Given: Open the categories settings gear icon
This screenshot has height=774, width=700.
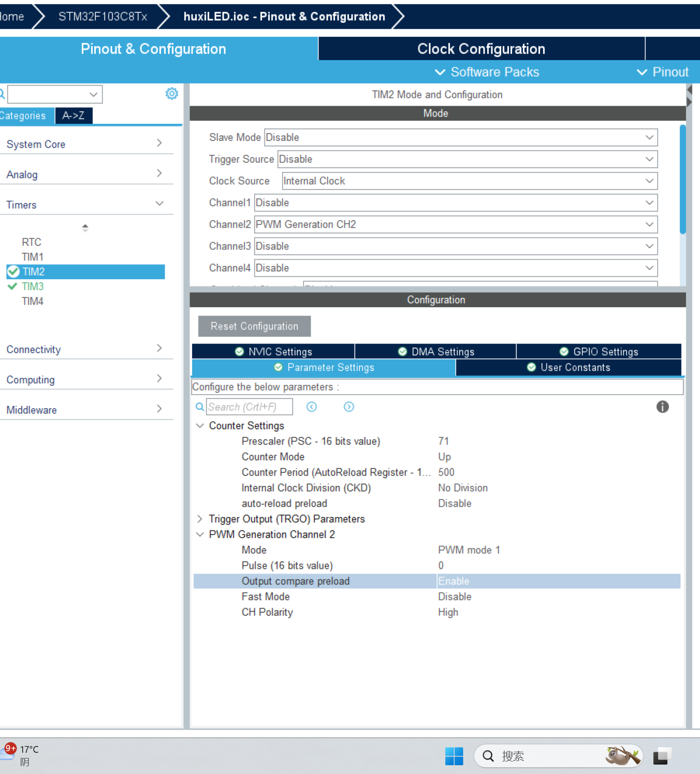Looking at the screenshot, I should coord(172,93).
